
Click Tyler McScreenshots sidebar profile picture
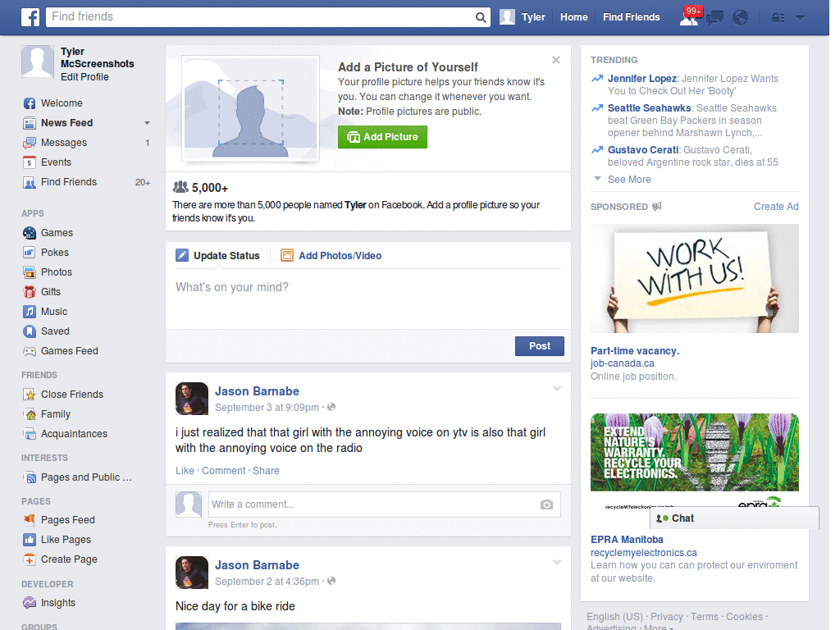tap(38, 62)
